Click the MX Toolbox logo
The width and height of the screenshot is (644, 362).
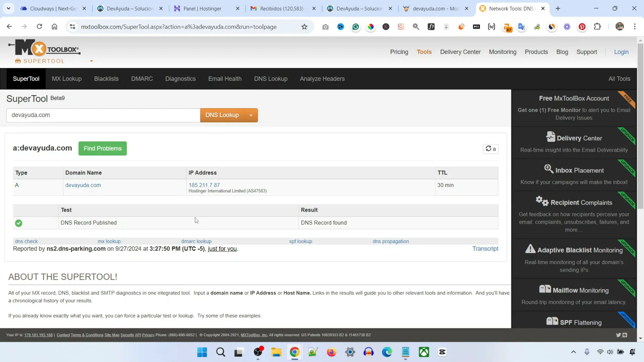click(42, 48)
